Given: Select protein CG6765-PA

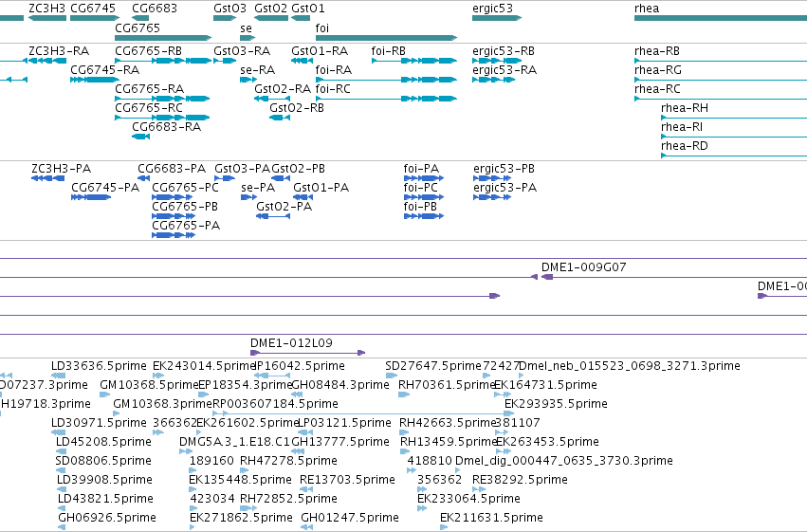Looking at the screenshot, I should pyautogui.click(x=186, y=226).
